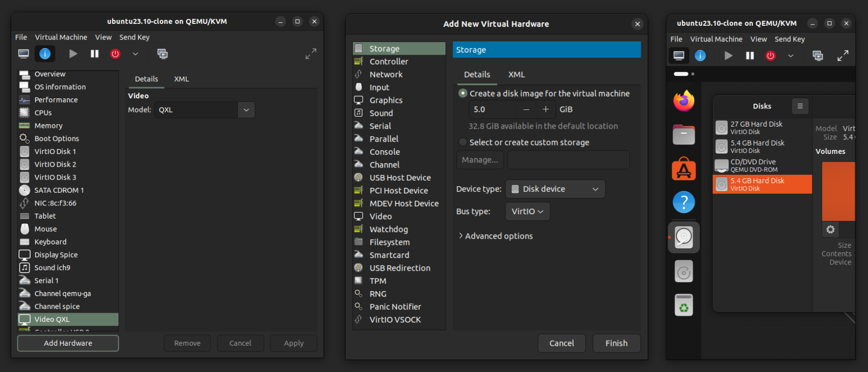Open Send Key menu in right window

tap(790, 39)
